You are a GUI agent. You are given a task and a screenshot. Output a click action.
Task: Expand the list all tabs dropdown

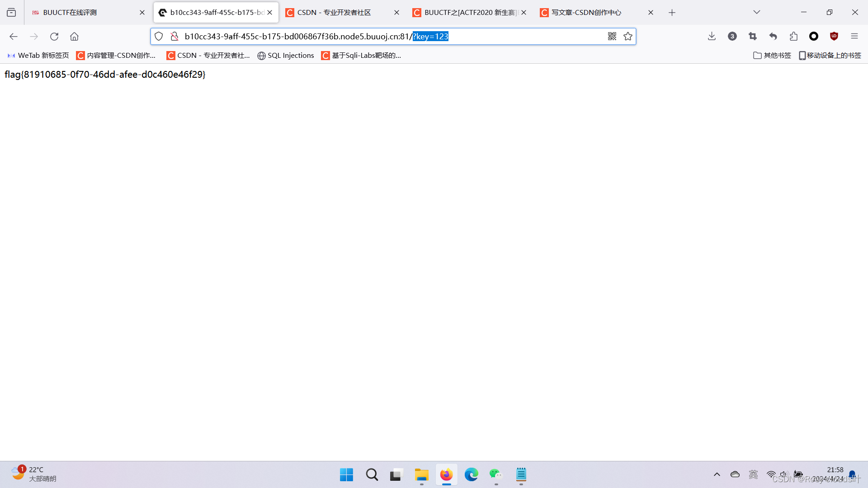click(756, 12)
